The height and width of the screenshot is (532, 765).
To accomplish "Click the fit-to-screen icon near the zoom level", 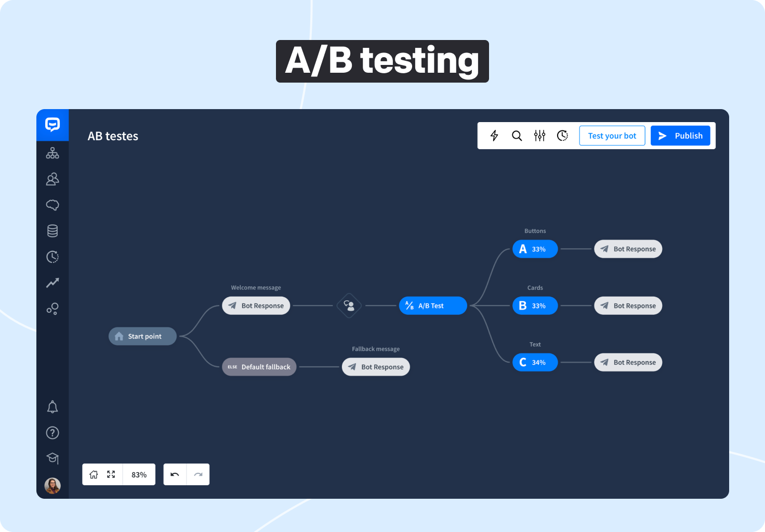I will point(110,474).
